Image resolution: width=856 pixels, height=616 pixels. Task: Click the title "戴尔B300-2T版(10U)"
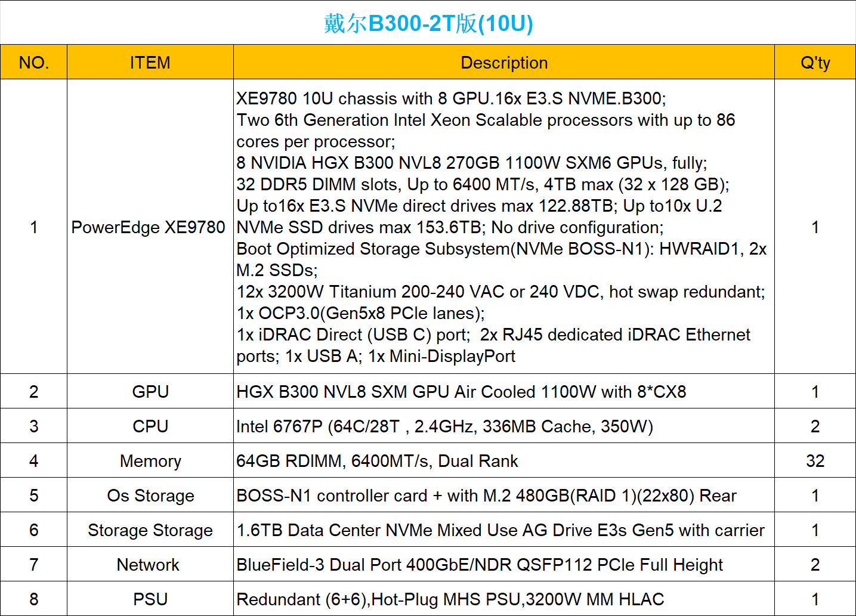[428, 23]
